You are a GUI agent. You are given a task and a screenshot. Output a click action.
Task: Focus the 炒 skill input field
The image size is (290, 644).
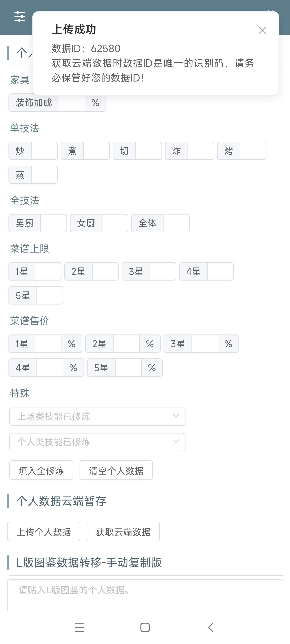(x=44, y=151)
